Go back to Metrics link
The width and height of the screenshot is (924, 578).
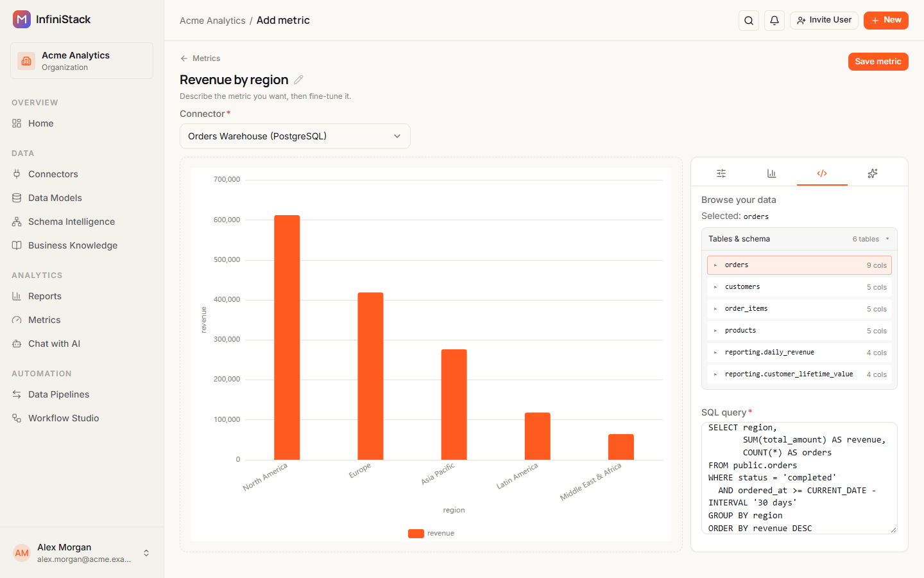tap(200, 58)
